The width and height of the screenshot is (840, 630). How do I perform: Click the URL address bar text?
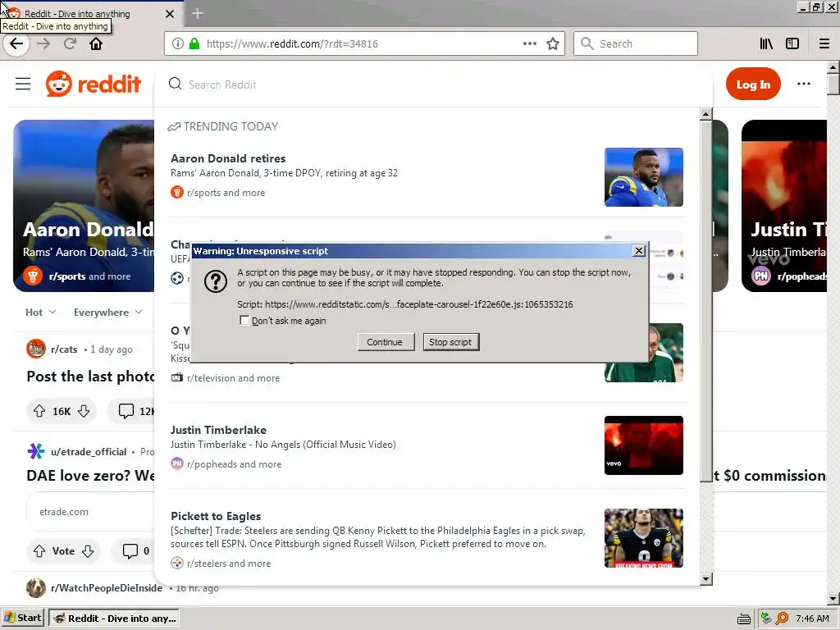pos(292,44)
